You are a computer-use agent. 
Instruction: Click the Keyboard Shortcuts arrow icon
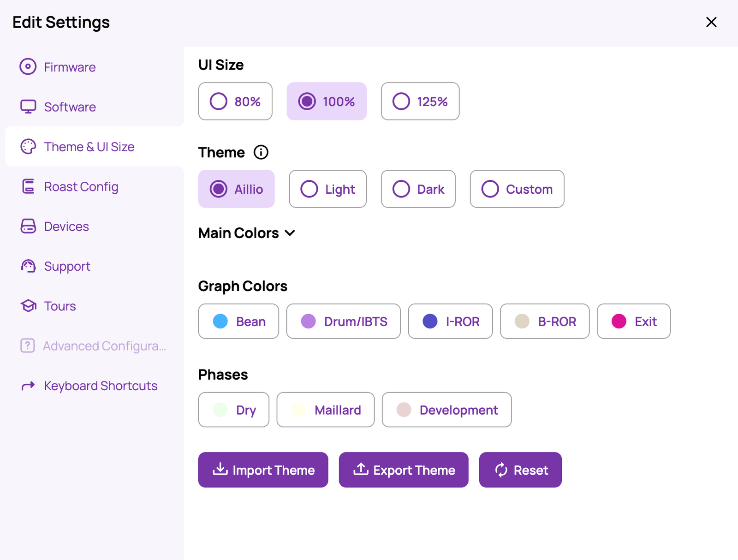pyautogui.click(x=28, y=386)
